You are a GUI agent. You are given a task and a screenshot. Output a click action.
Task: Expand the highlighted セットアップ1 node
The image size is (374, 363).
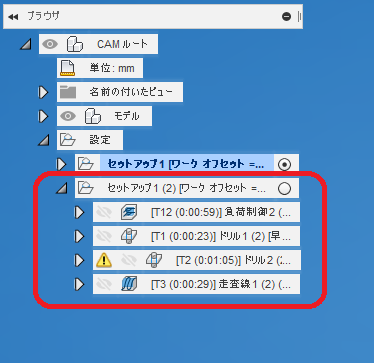click(x=62, y=164)
